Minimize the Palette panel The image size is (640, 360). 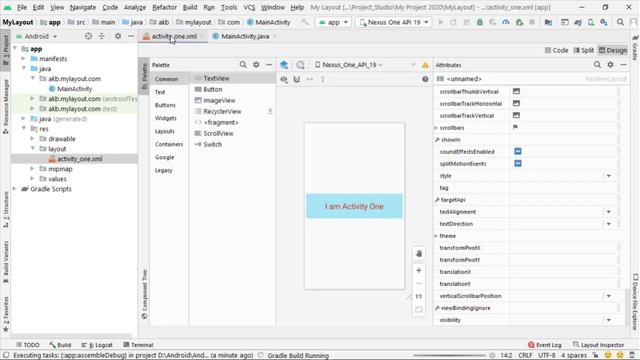269,64
